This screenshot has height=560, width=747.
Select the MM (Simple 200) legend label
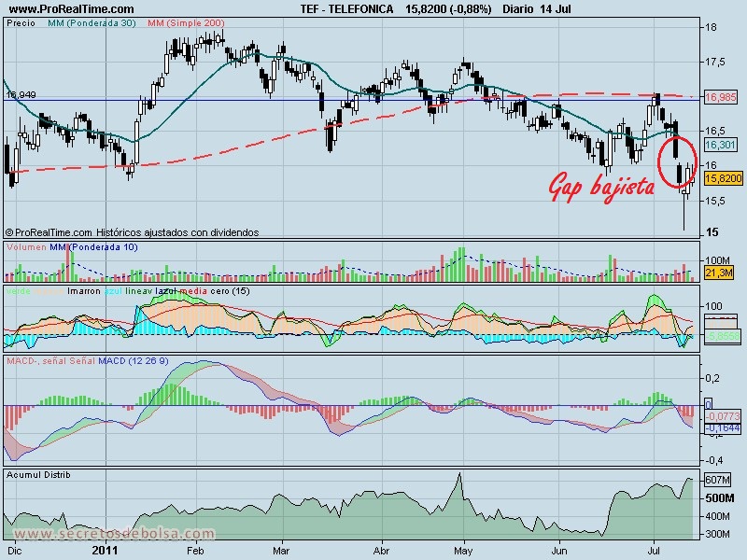pyautogui.click(x=186, y=22)
